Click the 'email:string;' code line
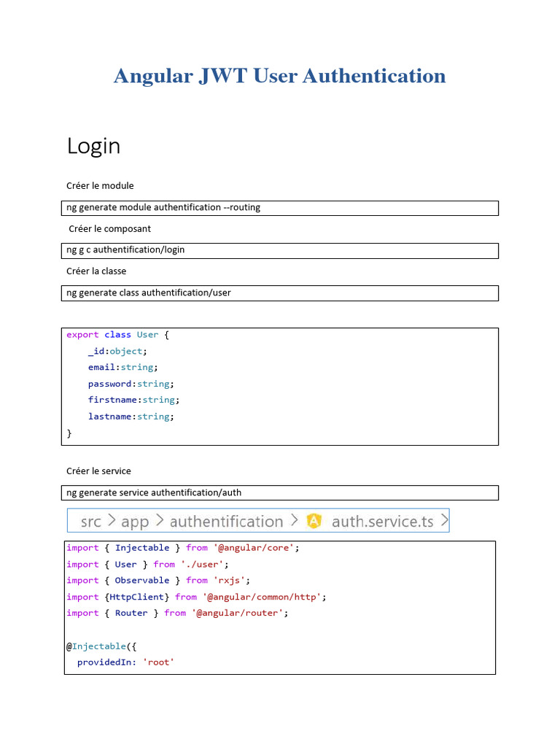The image size is (560, 747). pyautogui.click(x=122, y=368)
